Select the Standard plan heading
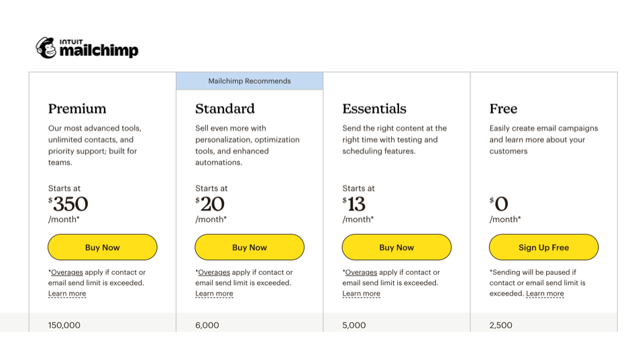 pyautogui.click(x=225, y=109)
